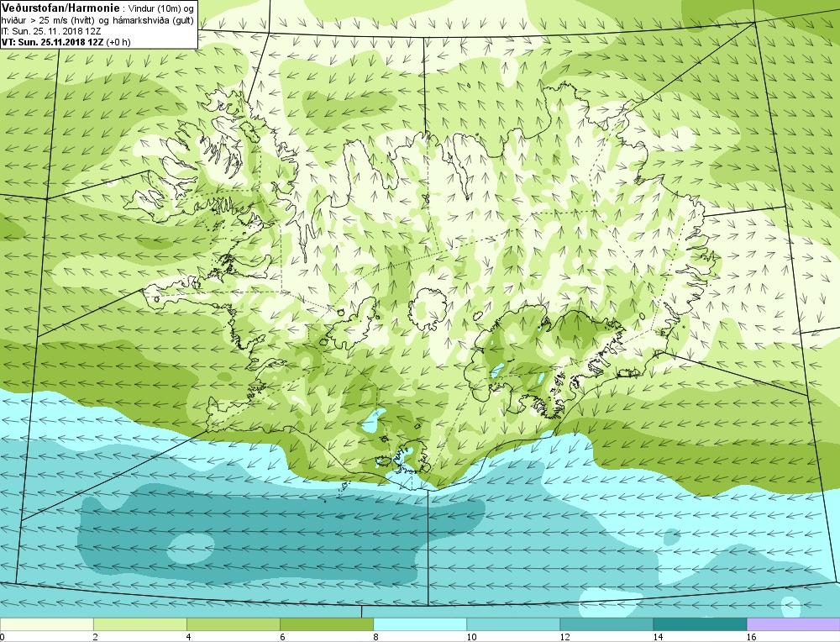Click the legend value label '4'
840x642 pixels.
(x=190, y=637)
